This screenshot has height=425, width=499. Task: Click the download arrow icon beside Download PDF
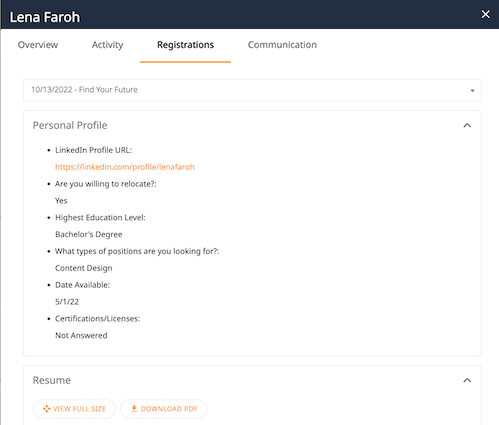134,409
